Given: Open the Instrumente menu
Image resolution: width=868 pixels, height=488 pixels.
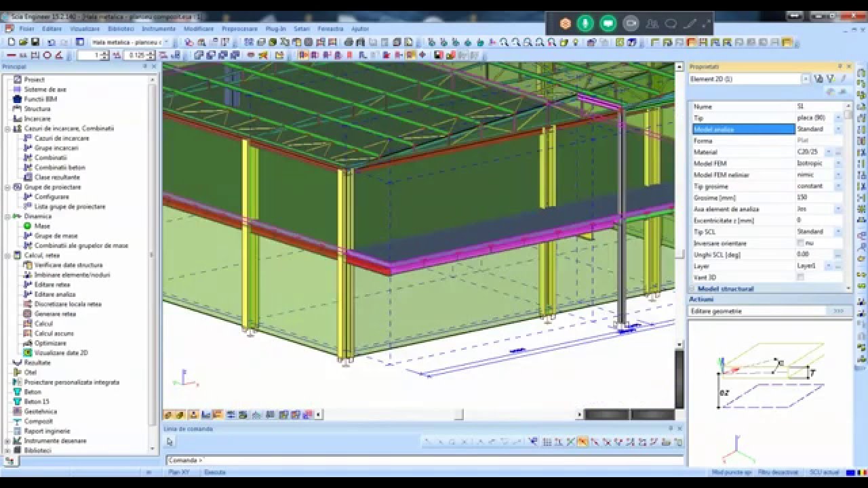Looking at the screenshot, I should (159, 29).
